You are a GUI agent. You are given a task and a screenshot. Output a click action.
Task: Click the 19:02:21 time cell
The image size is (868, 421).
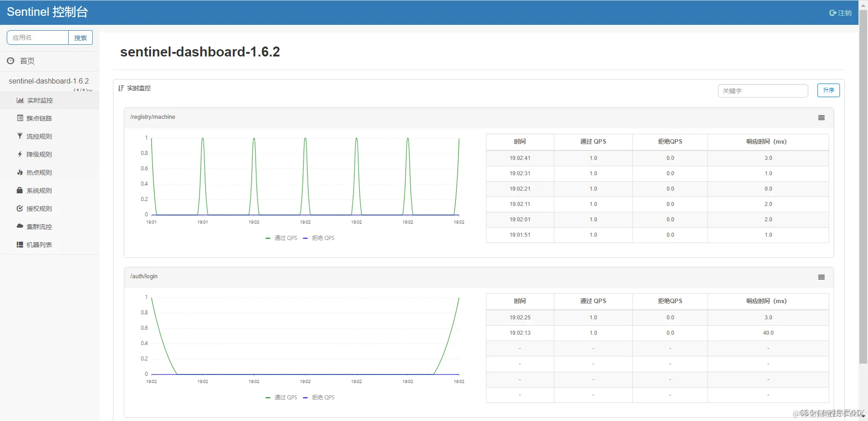pos(520,189)
